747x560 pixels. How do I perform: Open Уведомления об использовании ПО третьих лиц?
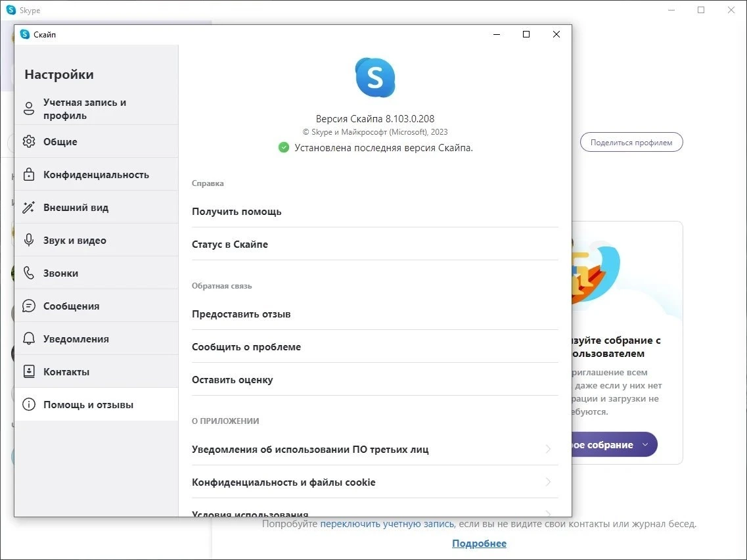click(x=375, y=449)
